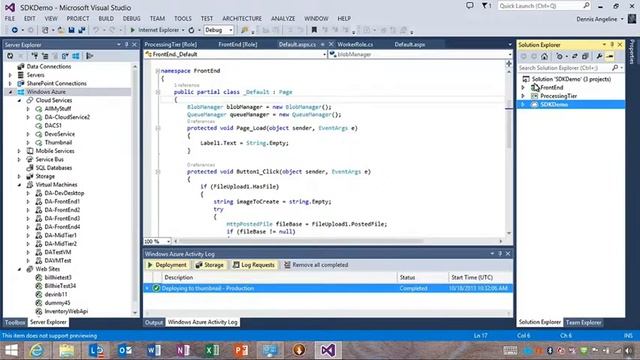
Task: Click the Open File toolbar icon
Action: pos(61,30)
